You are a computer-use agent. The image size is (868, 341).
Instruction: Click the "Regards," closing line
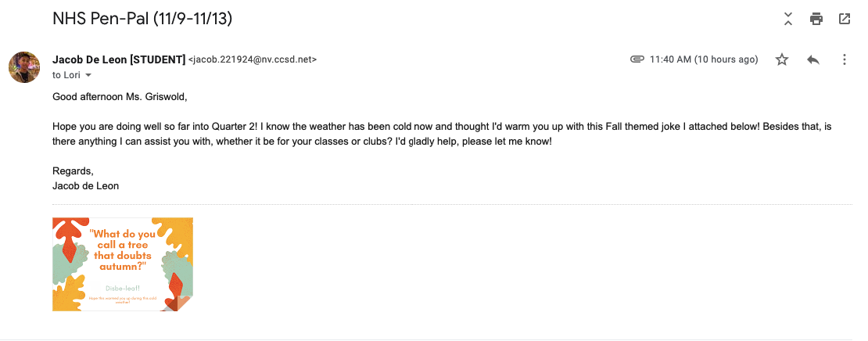pos(73,171)
